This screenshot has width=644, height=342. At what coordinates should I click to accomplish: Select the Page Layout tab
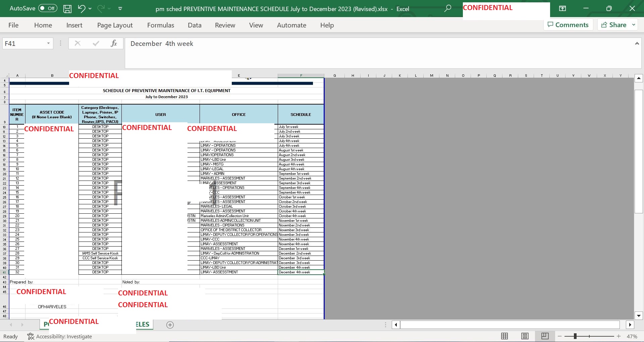click(115, 25)
